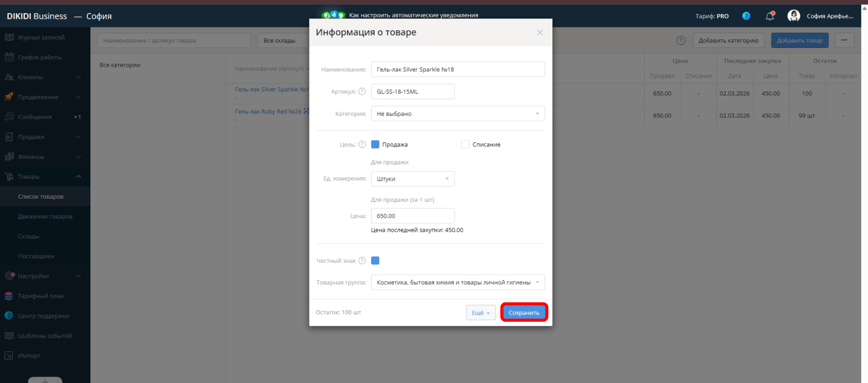Image resolution: width=868 pixels, height=383 pixels.
Task: Open Журнал записей in sidebar
Action: click(41, 37)
